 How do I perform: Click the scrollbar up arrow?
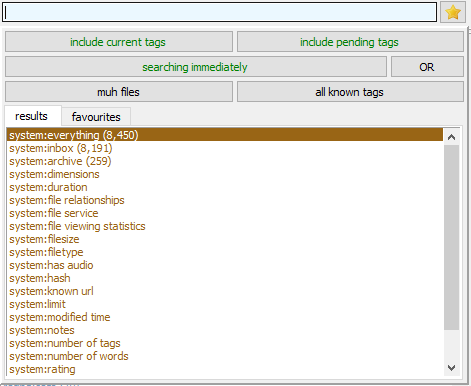452,137
